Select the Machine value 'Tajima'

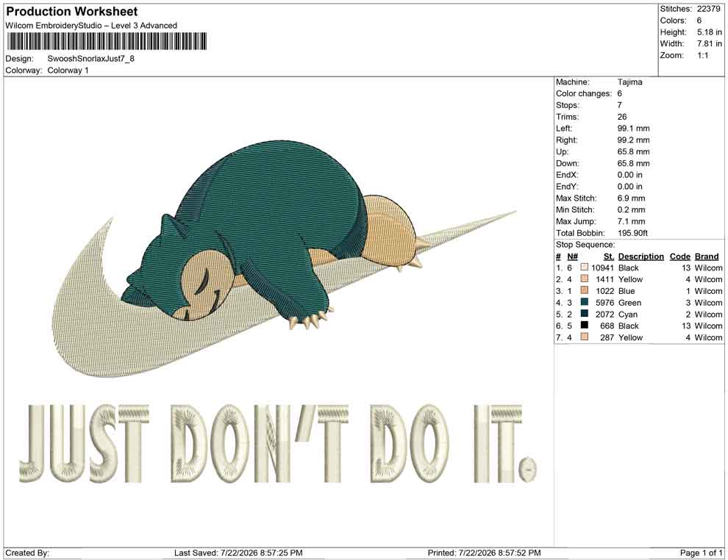coord(630,82)
